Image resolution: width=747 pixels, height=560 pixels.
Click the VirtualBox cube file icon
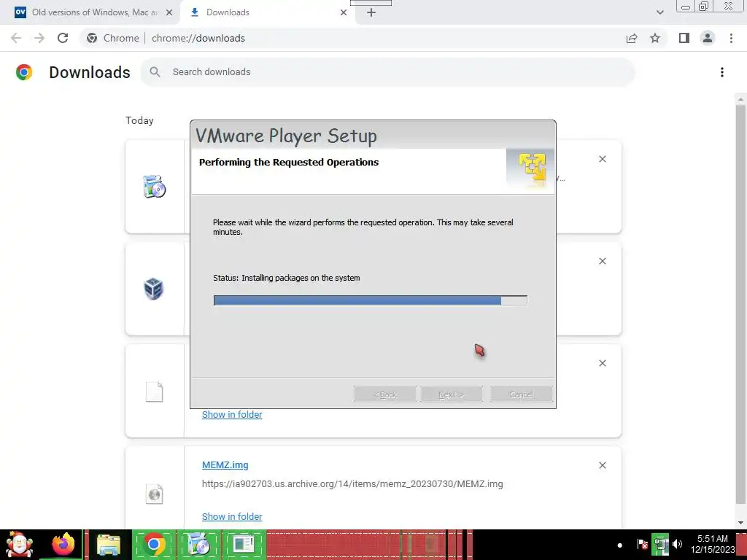click(x=153, y=289)
